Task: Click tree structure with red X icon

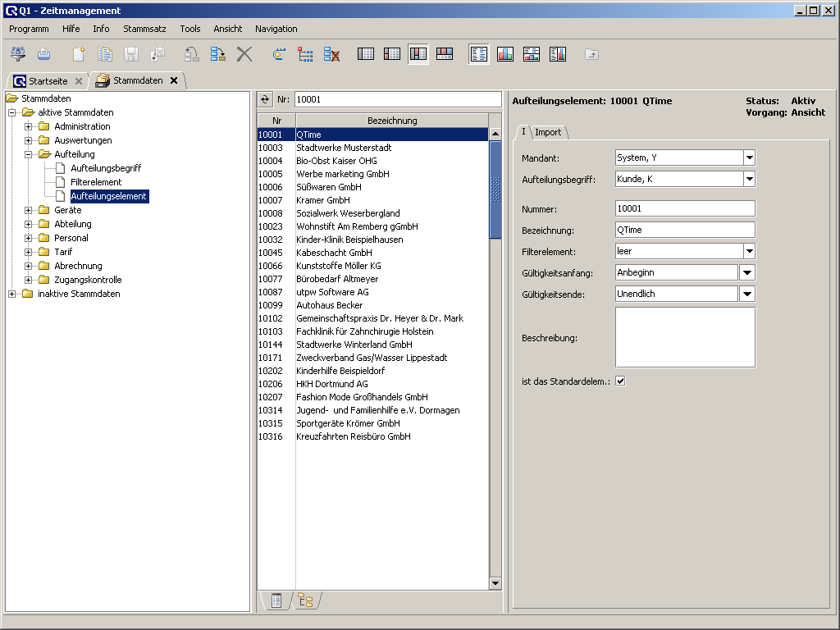Action: point(331,54)
